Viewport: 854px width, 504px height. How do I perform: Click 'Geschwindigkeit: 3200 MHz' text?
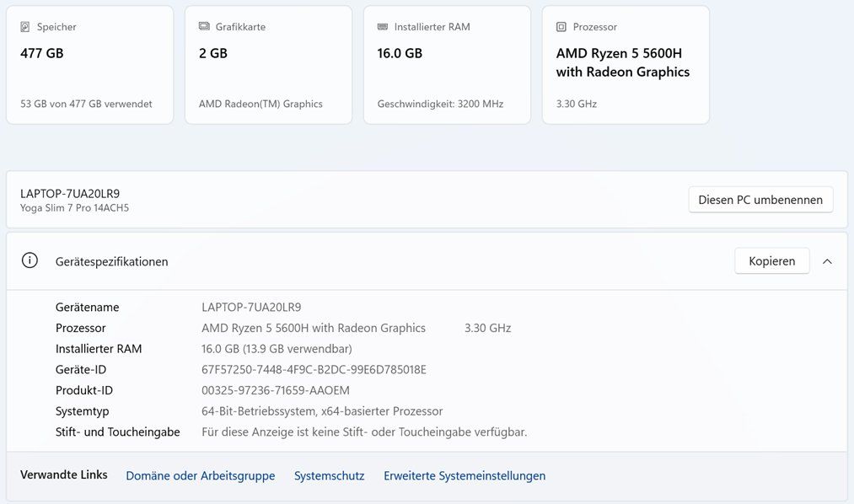[x=440, y=104]
